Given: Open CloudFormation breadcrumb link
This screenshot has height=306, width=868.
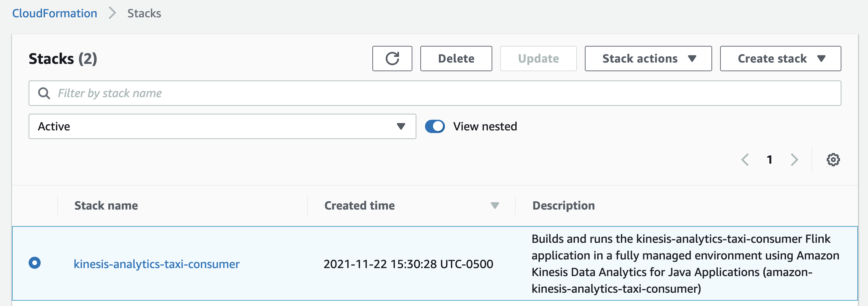Looking at the screenshot, I should 55,13.
